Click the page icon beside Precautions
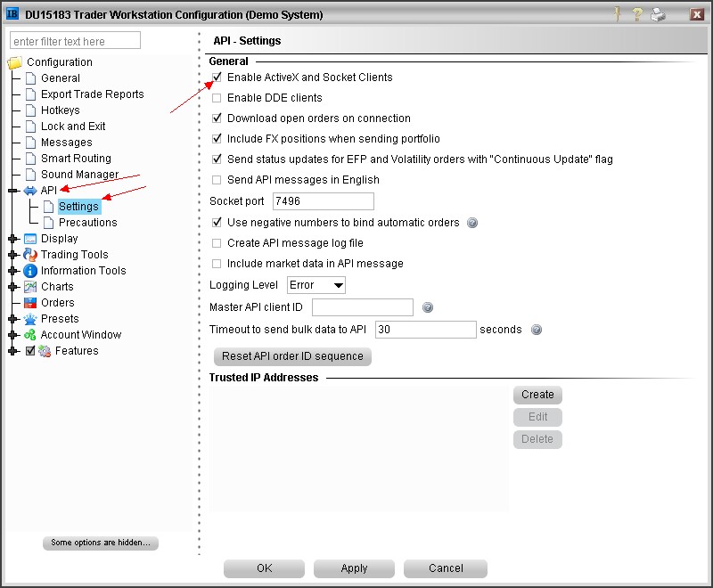Viewport: 713px width, 588px height. (48, 223)
